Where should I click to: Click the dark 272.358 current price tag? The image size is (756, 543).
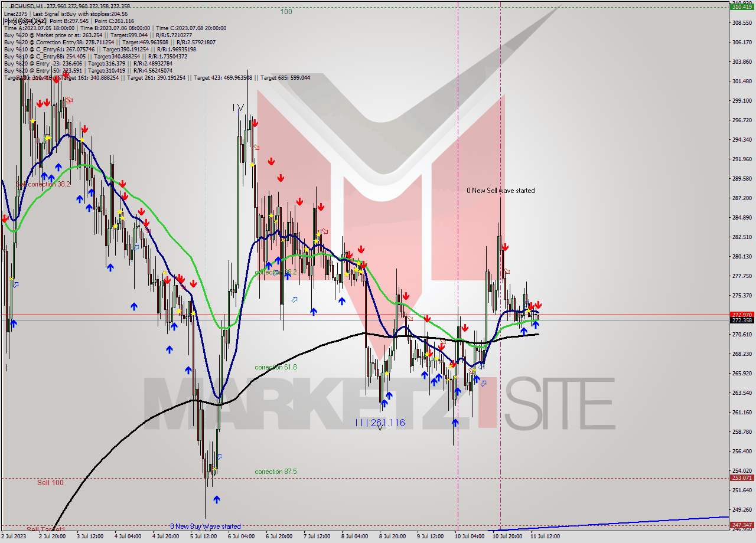click(x=742, y=320)
